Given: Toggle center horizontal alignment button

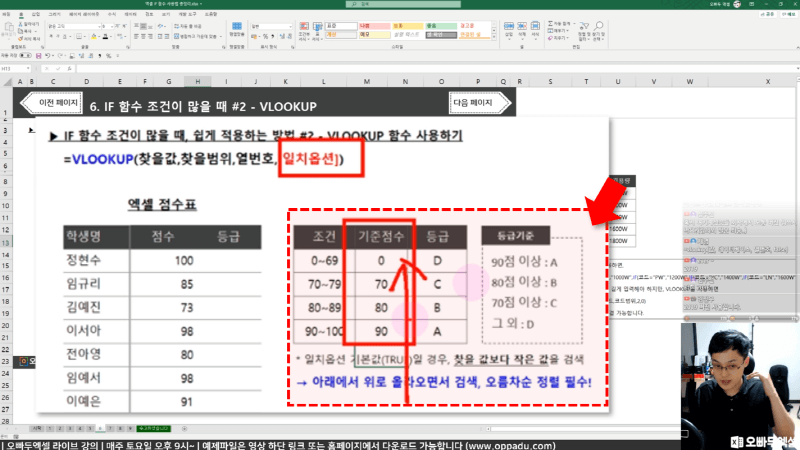Looking at the screenshot, I should [x=143, y=36].
